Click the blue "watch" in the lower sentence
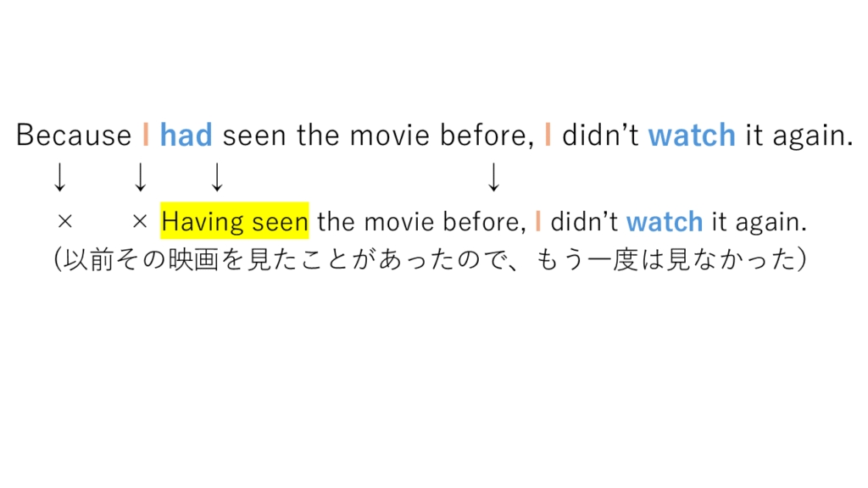 pyautogui.click(x=664, y=222)
